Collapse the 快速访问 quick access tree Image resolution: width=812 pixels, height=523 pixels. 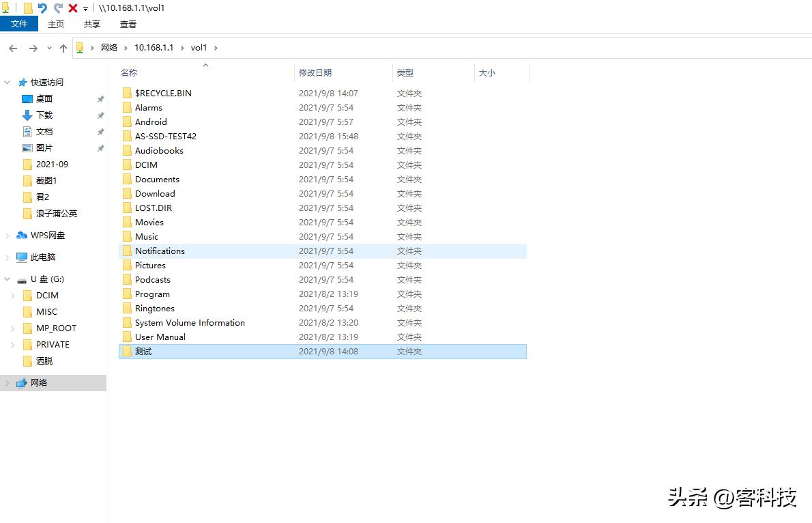[x=8, y=83]
